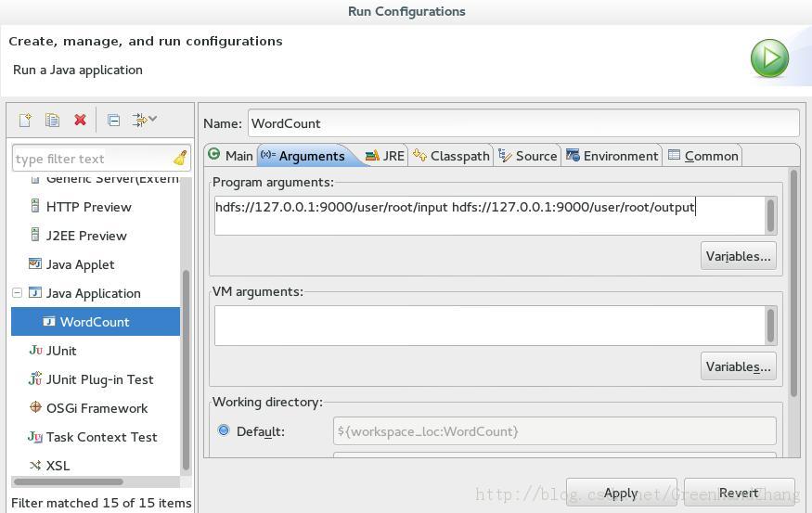Open the Environment tab
The height and width of the screenshot is (513, 812).
612,156
